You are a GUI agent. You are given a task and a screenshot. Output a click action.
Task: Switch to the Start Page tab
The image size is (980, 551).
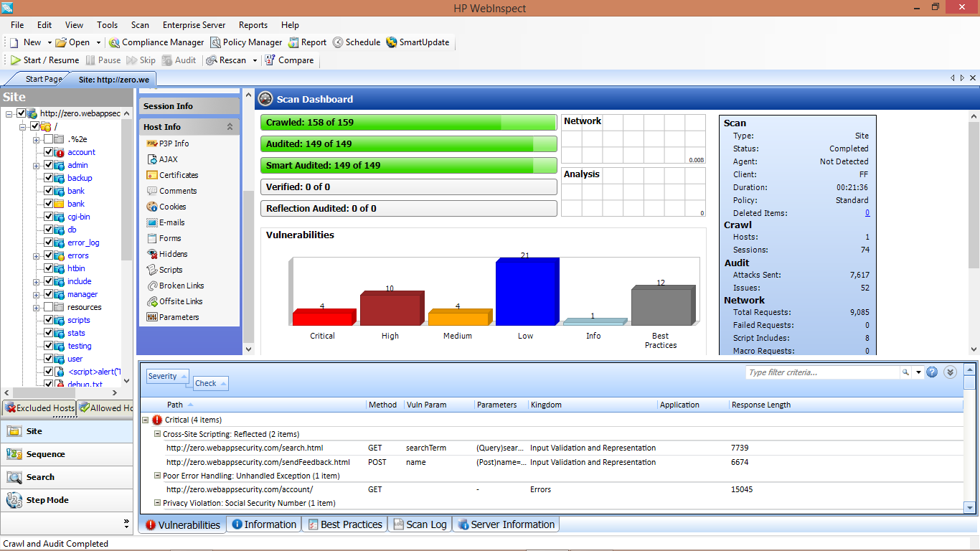pos(43,79)
